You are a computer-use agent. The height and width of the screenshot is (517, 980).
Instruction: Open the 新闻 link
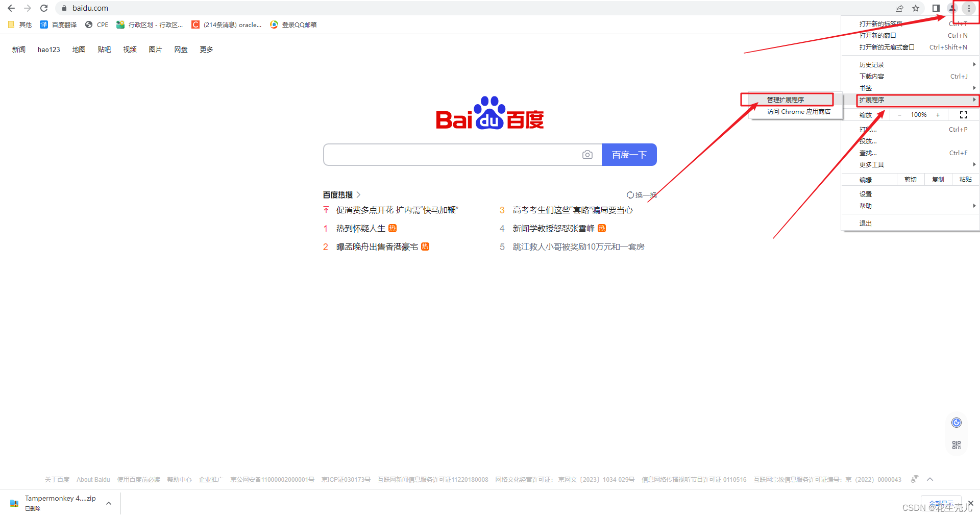[19, 50]
